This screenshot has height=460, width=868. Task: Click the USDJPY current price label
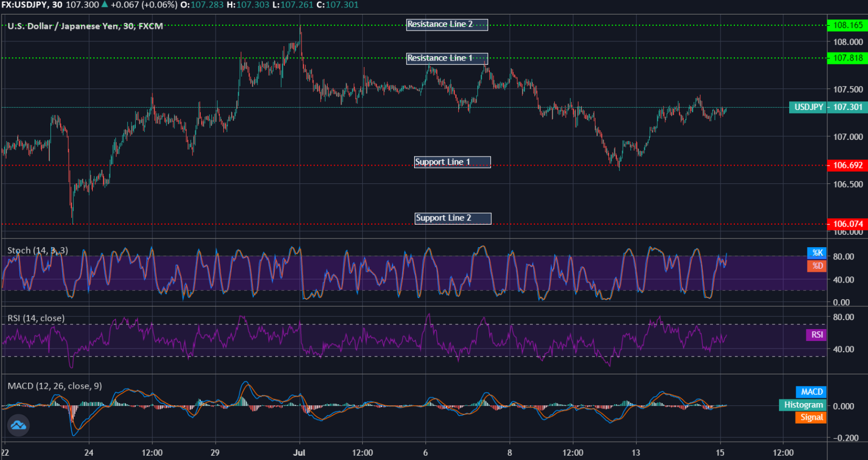point(808,107)
